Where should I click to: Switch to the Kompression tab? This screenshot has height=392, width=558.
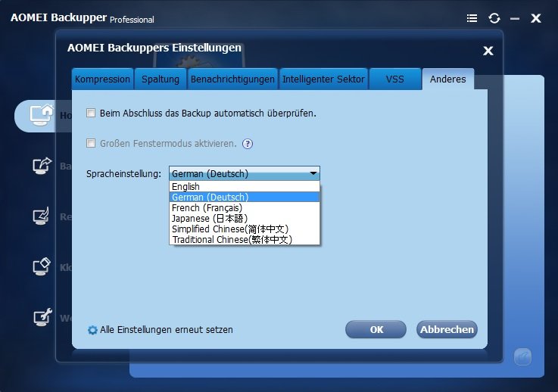[x=102, y=79]
